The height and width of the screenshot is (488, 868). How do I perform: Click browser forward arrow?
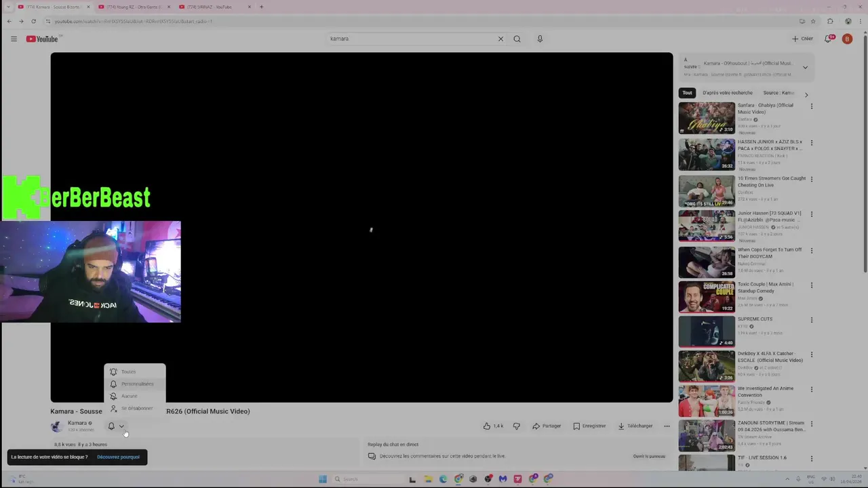point(21,21)
